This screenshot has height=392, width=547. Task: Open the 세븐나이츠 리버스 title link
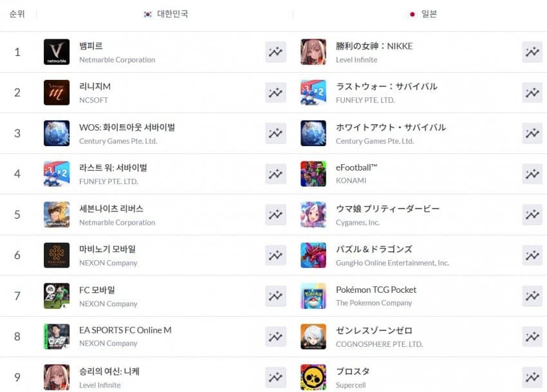pyautogui.click(x=111, y=209)
